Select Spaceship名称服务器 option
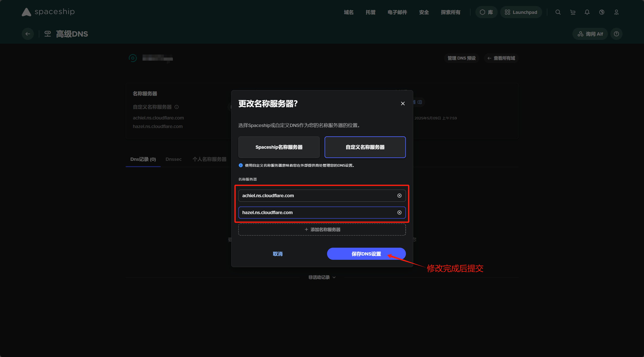Image resolution: width=644 pixels, height=357 pixels. tap(279, 147)
